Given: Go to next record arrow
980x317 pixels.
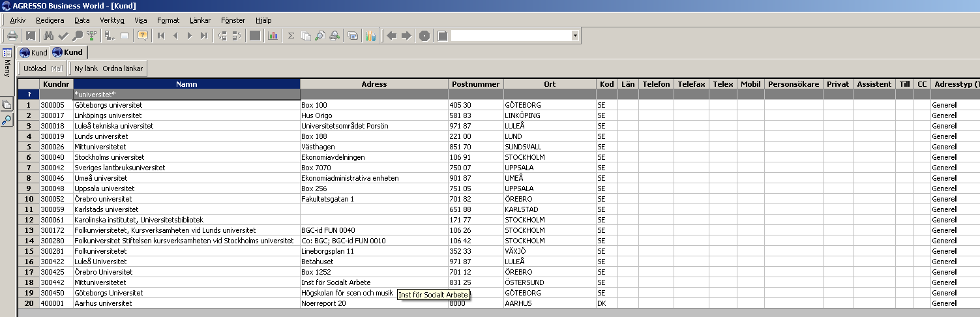Looking at the screenshot, I should tap(190, 35).
